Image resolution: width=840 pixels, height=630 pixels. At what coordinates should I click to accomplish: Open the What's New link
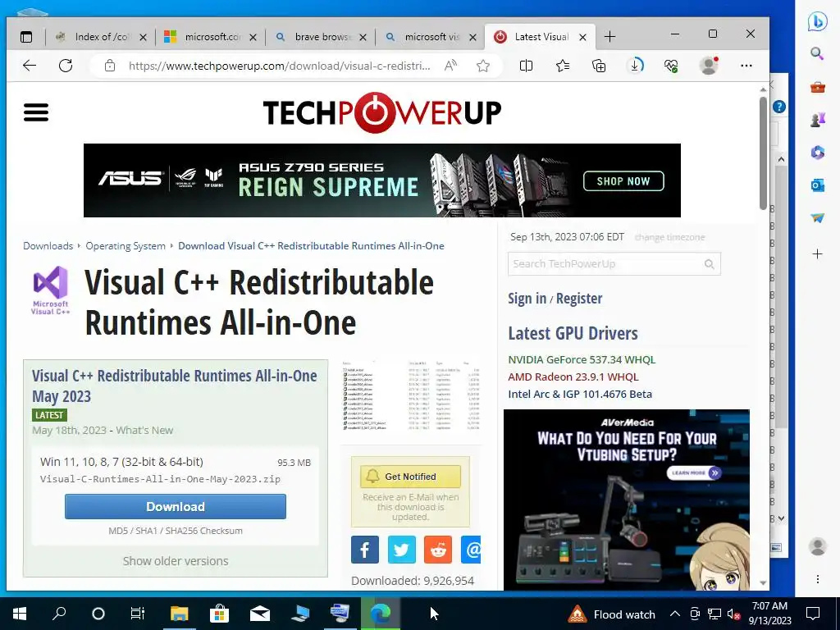coord(144,430)
